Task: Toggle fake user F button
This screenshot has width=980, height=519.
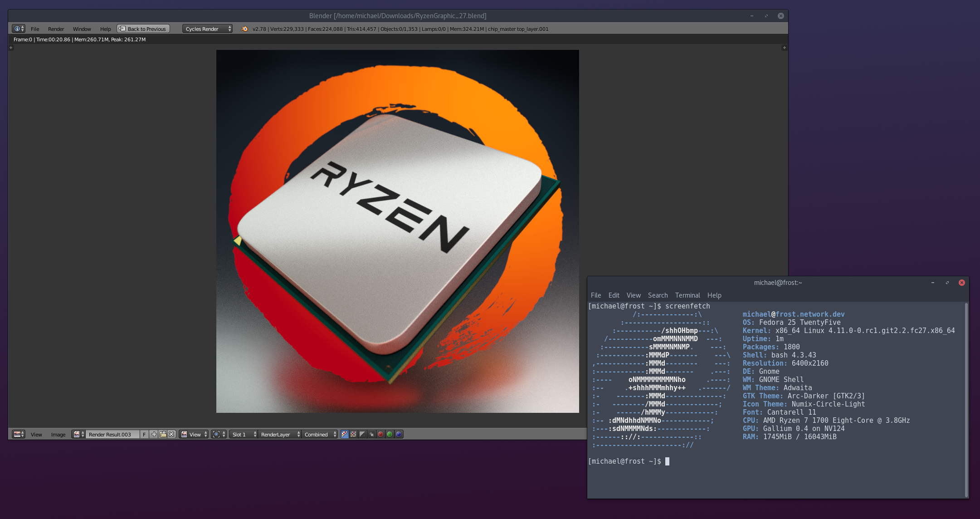Action: (x=144, y=434)
